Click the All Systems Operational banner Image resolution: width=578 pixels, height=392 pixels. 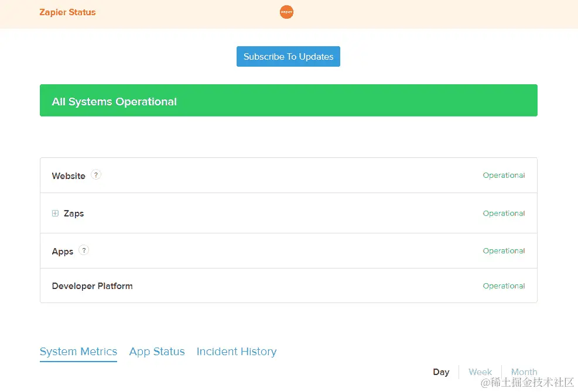289,100
